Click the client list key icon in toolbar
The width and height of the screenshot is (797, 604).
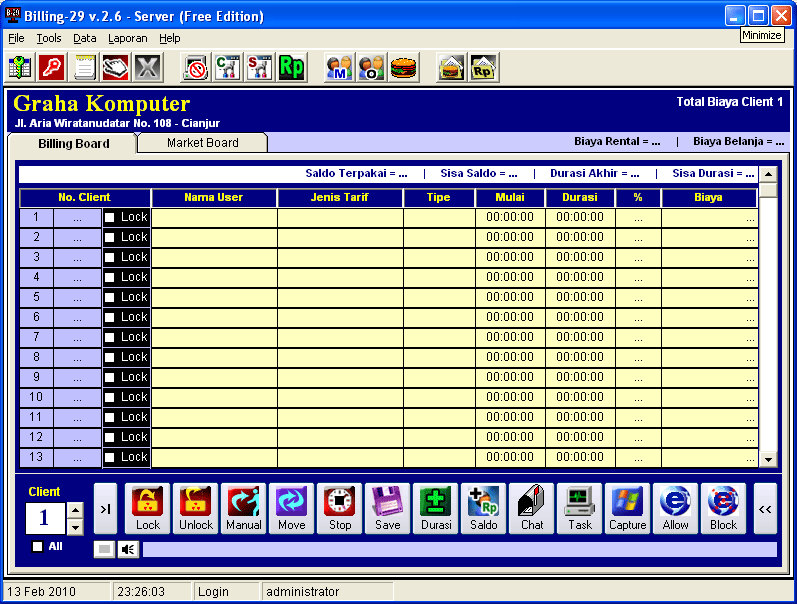(x=20, y=67)
